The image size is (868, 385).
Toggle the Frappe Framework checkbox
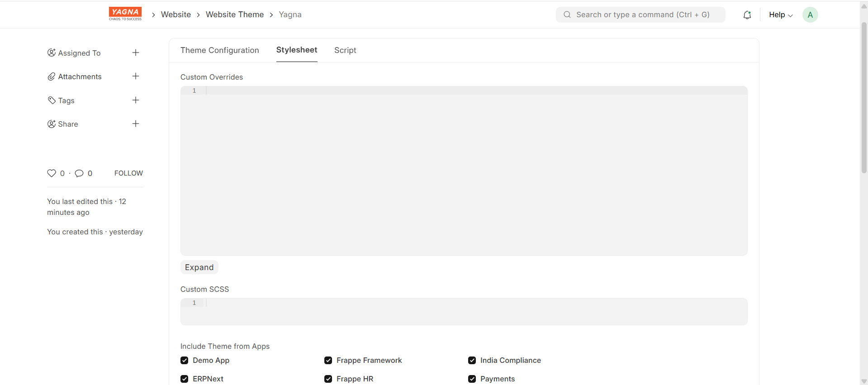[x=328, y=361]
